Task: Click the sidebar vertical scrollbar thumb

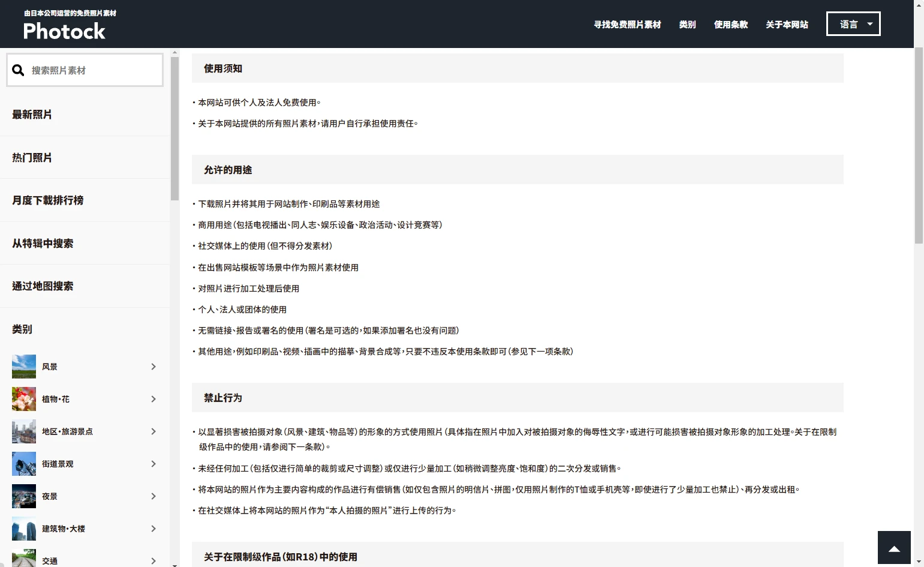Action: (174, 128)
